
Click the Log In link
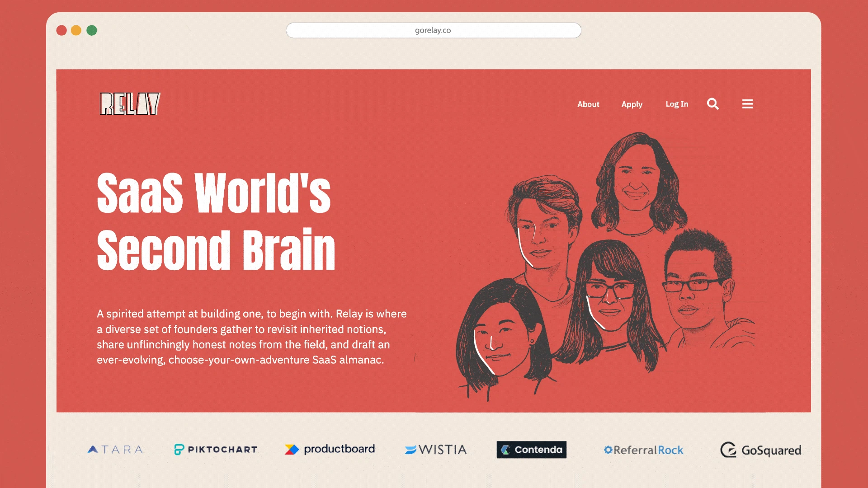[x=676, y=104]
